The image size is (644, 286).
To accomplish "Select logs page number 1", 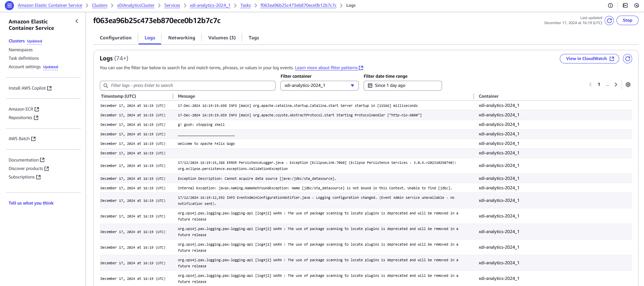I will [599, 84].
